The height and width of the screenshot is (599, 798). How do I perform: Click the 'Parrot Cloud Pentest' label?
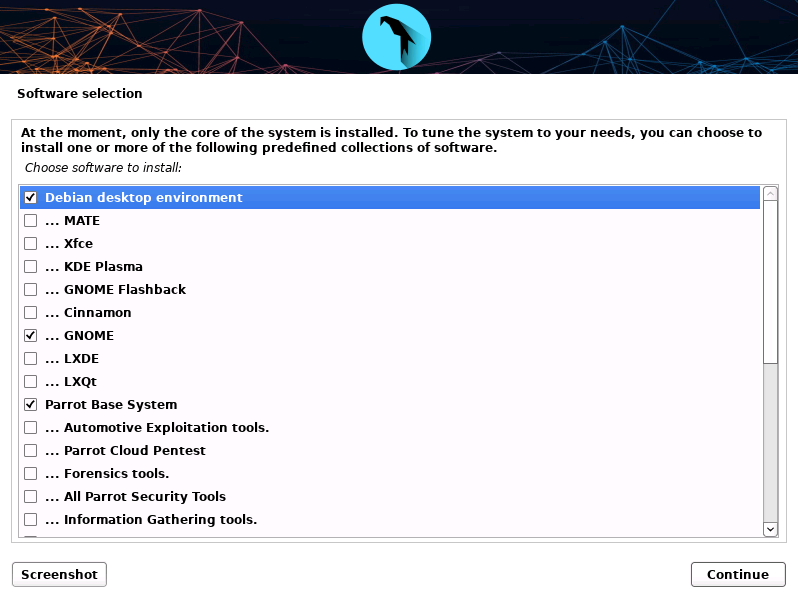135,450
